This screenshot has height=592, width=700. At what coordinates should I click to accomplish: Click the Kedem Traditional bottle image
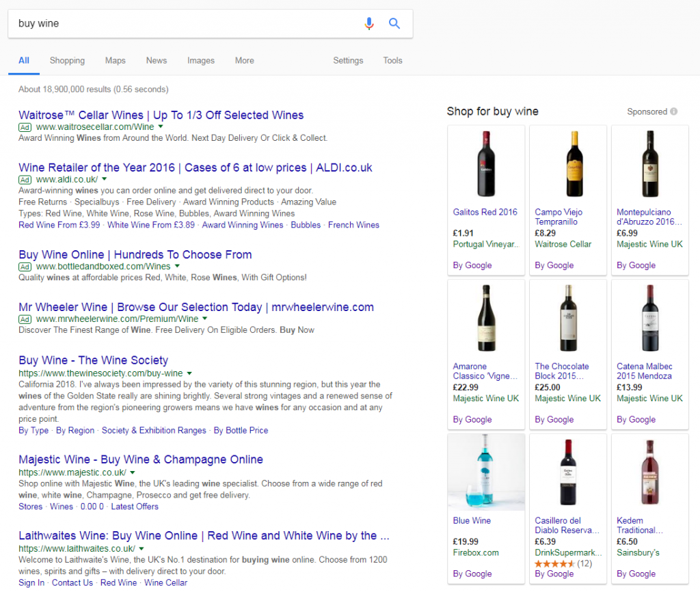point(650,472)
